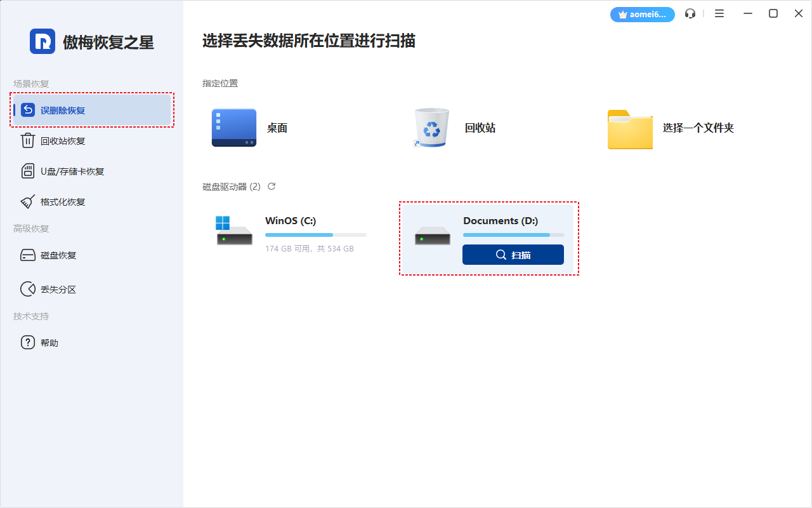Select 磁盘恢复 under 高级恢复
Screen dimensions: 812x508
pos(63,255)
